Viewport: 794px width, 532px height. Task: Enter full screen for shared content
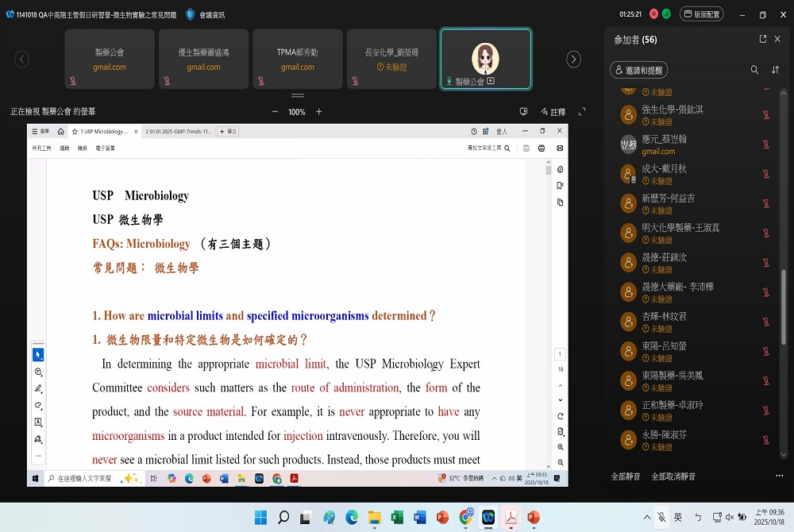point(582,112)
